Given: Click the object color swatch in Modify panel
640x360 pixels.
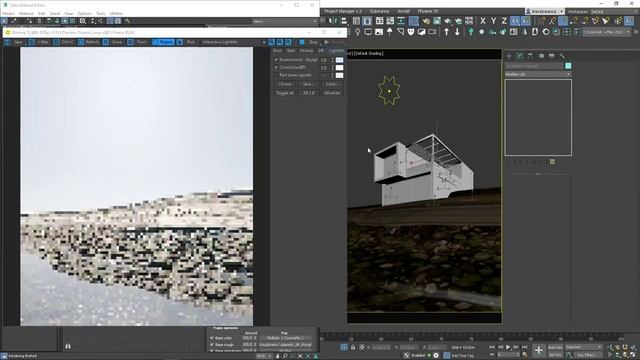Looking at the screenshot, I should pos(568,66).
